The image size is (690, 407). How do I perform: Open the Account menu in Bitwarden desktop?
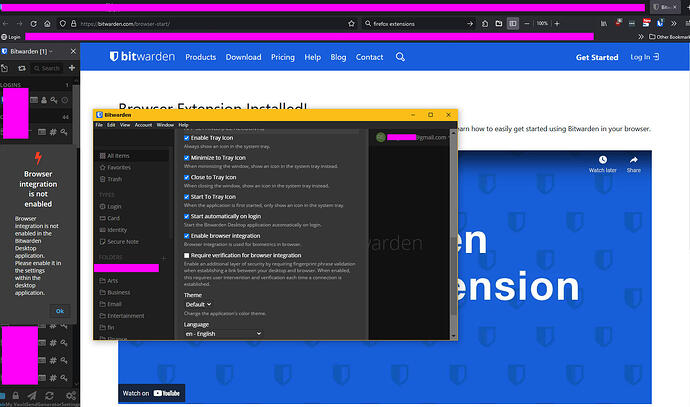pyautogui.click(x=143, y=125)
